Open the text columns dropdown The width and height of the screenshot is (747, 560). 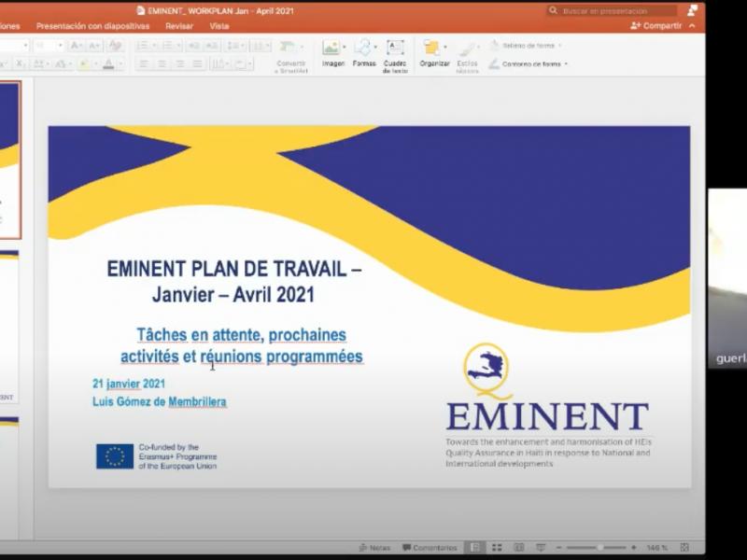pos(261,46)
